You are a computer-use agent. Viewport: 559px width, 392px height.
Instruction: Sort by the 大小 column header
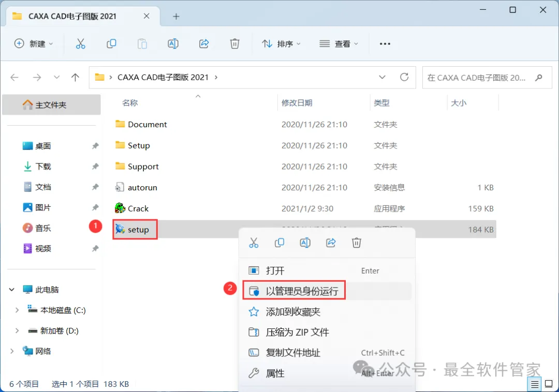(459, 103)
